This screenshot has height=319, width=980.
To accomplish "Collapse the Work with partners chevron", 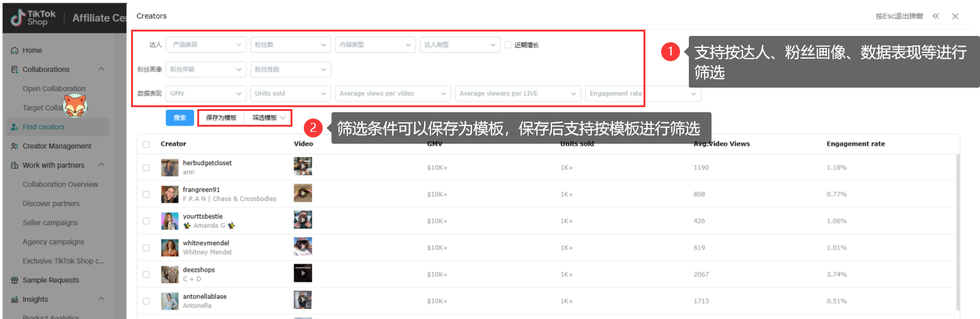I will [101, 165].
